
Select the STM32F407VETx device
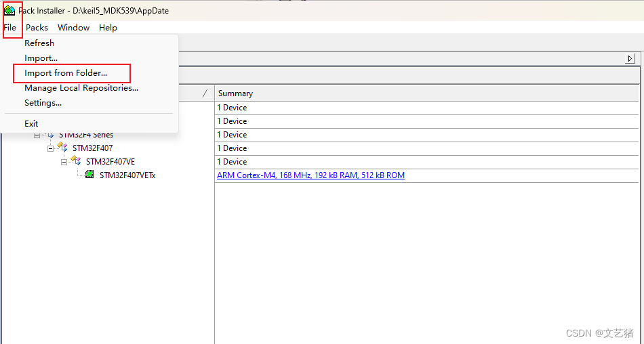pos(127,175)
